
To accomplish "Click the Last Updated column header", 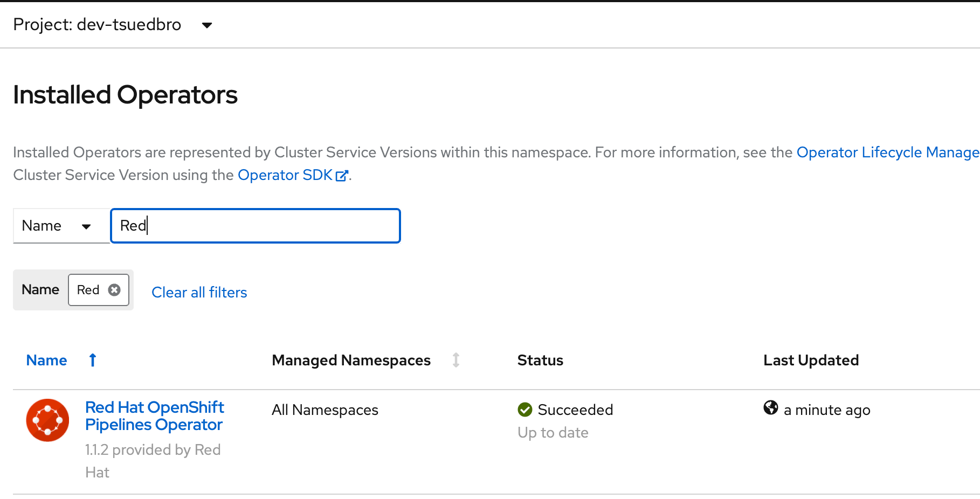I will click(x=811, y=360).
